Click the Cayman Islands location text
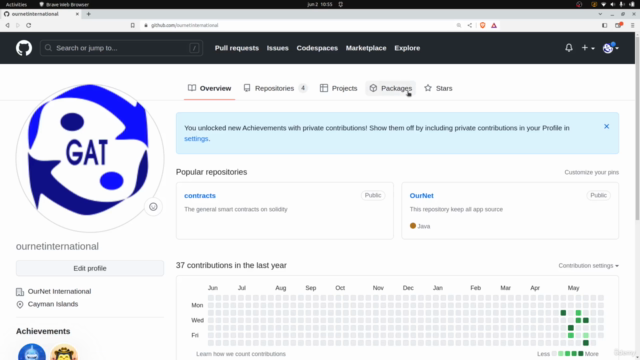The width and height of the screenshot is (640, 360). (53, 304)
